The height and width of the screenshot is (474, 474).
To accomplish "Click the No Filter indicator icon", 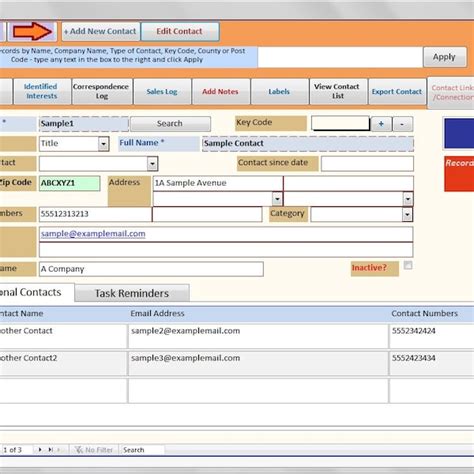I will point(79,450).
